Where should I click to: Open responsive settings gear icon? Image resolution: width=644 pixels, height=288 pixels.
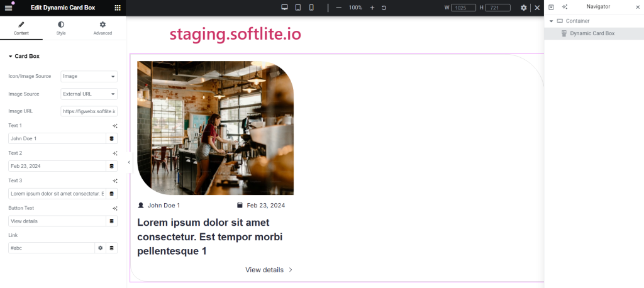pos(524,8)
